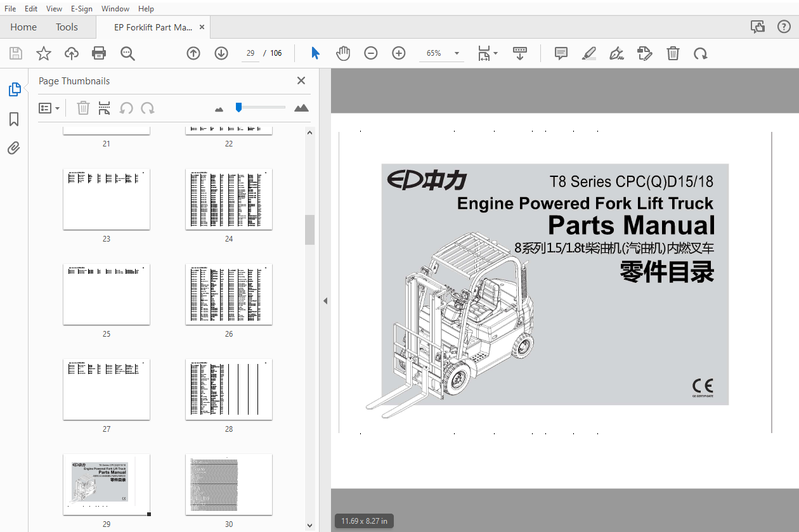
Task: Open find text with the magnifier icon
Action: 127,53
